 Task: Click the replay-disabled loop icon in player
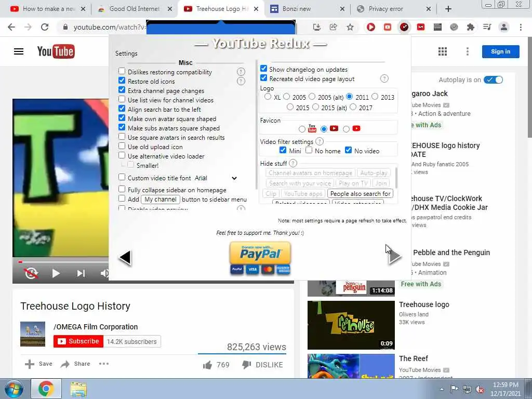tap(31, 273)
